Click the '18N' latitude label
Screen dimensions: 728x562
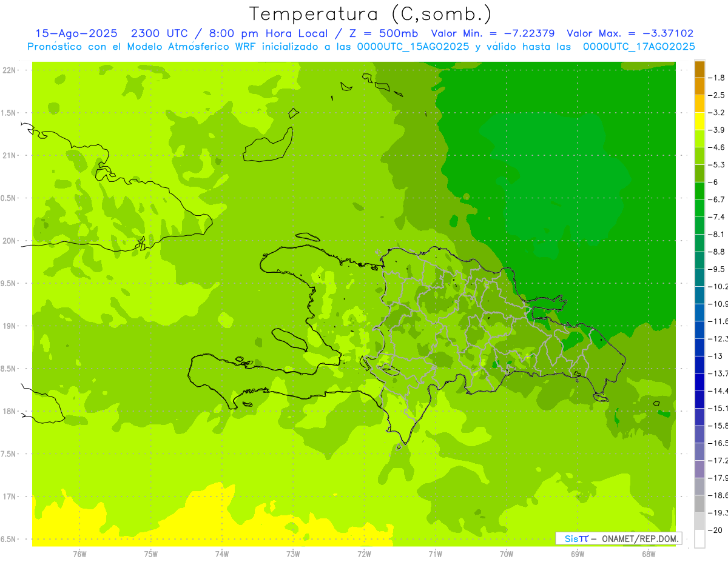pyautogui.click(x=8, y=412)
